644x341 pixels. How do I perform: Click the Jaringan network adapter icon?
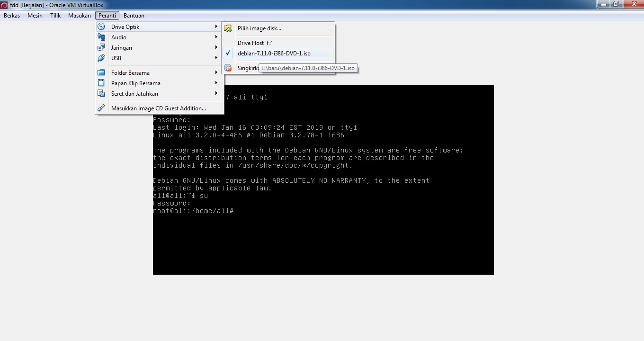(x=101, y=47)
